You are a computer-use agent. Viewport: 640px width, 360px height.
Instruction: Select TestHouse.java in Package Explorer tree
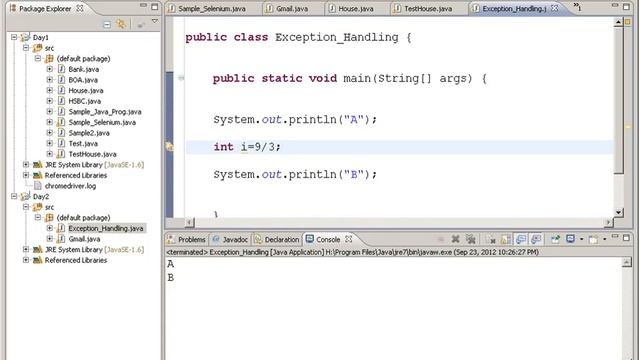point(92,154)
